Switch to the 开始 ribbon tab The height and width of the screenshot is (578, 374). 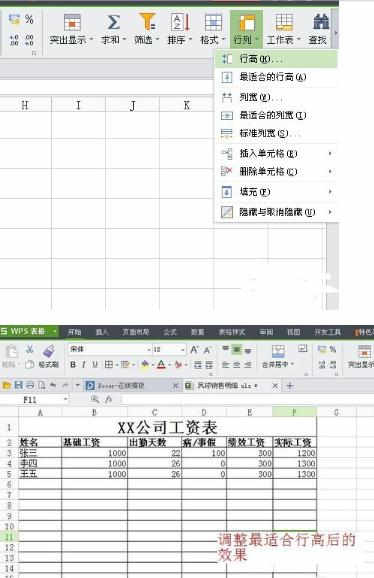click(74, 332)
